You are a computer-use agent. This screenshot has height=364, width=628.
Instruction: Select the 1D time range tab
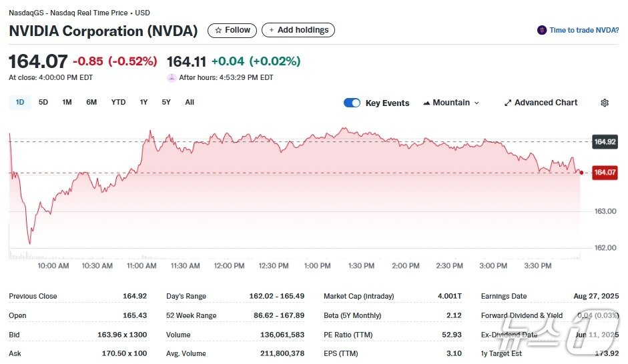(20, 102)
